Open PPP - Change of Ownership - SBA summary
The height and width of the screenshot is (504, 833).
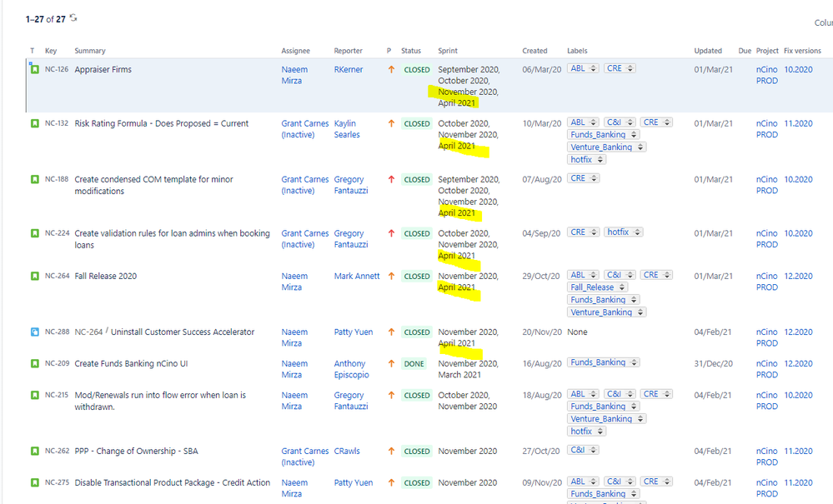[136, 451]
